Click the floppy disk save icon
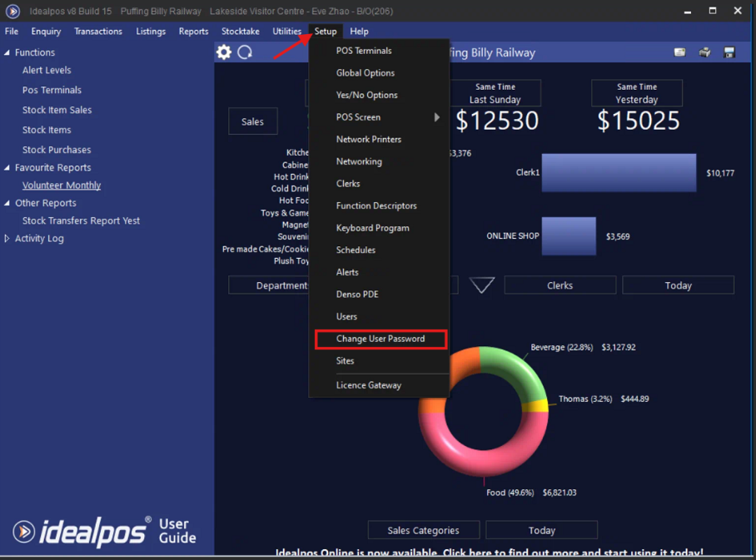The width and height of the screenshot is (756, 560). coord(729,52)
